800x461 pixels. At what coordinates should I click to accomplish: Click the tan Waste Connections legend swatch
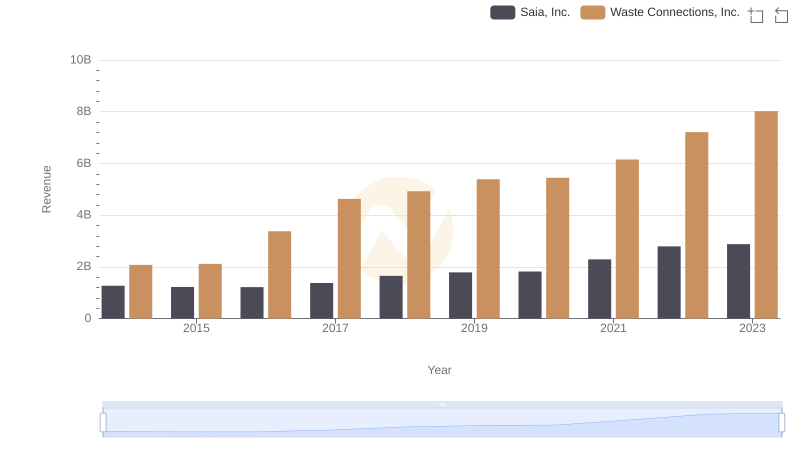point(593,12)
